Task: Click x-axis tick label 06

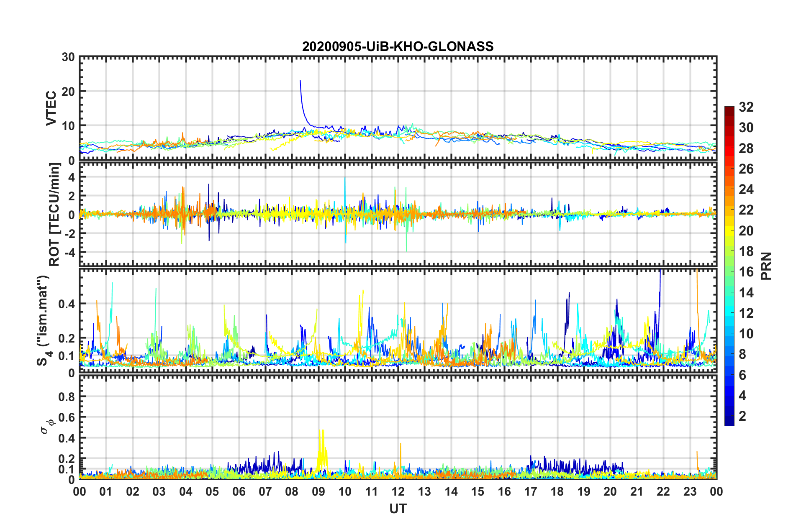Action: coord(239,491)
